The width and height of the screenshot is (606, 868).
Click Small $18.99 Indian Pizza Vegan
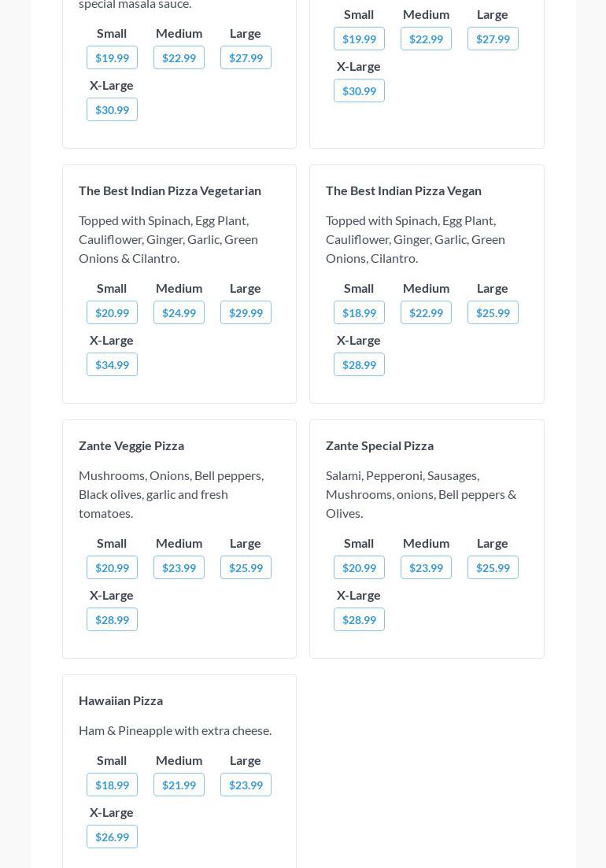coord(359,312)
